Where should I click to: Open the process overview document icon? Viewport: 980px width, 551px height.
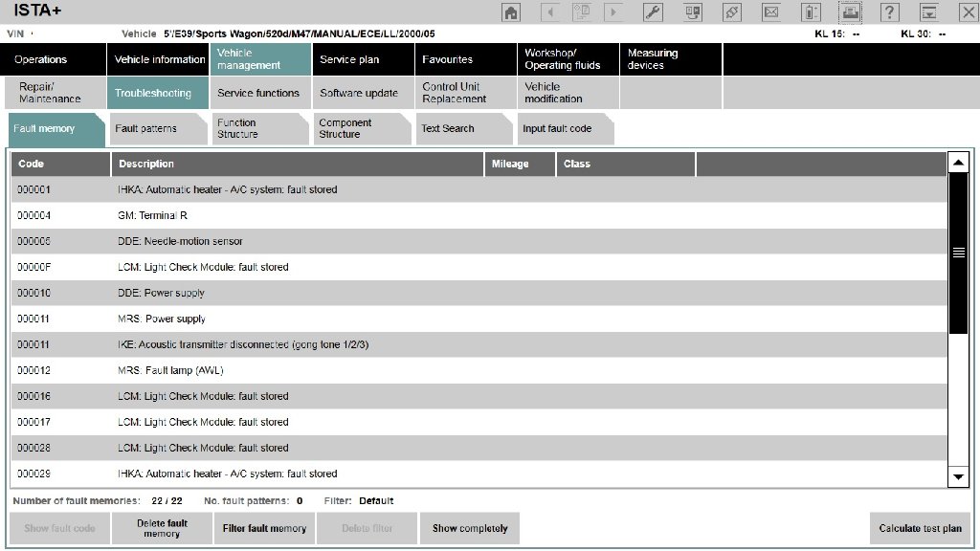tap(581, 11)
